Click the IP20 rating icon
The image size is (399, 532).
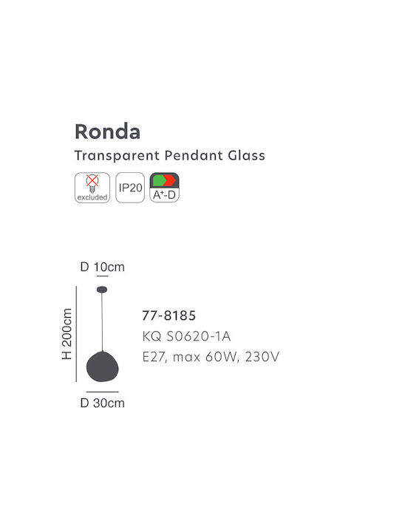coord(130,188)
